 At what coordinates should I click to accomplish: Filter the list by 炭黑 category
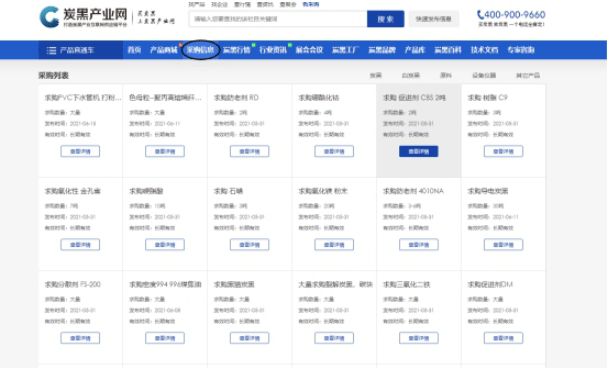tap(375, 75)
